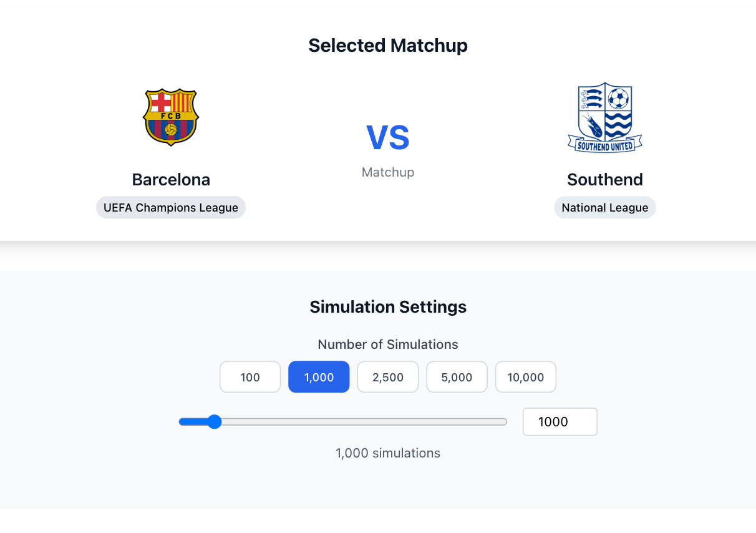Set simulations to 5,000 preset
The width and height of the screenshot is (756, 533).
(457, 377)
